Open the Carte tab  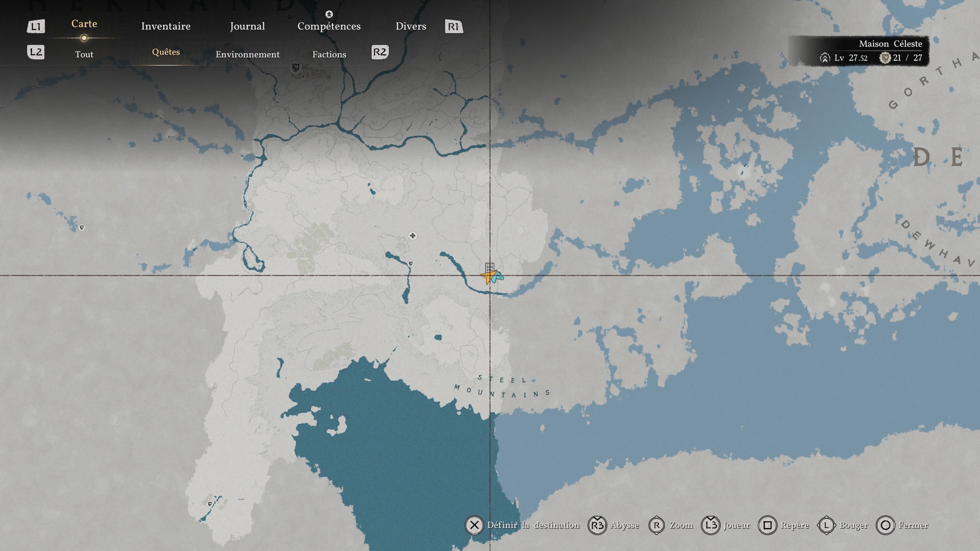(84, 24)
